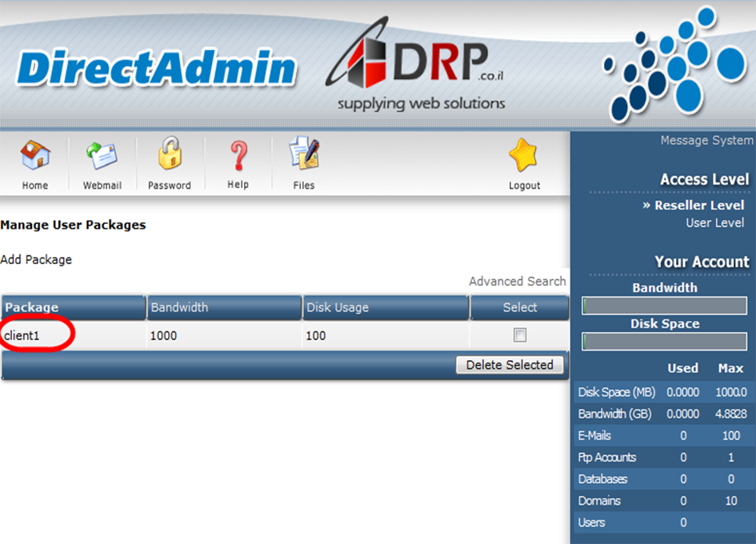Screen dimensions: 756x544
Task: Sort by the Package column header
Action: click(x=32, y=308)
